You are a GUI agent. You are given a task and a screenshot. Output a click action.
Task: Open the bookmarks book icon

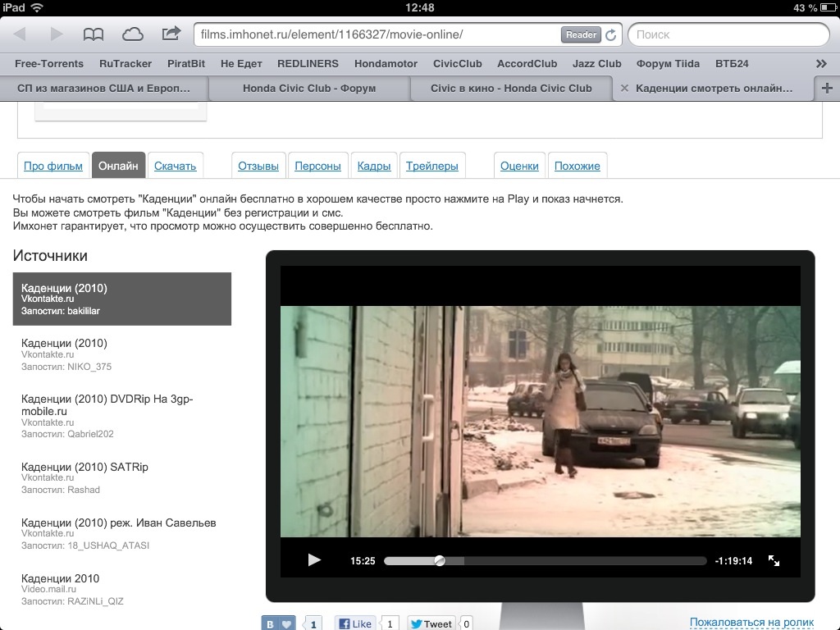coord(94,34)
